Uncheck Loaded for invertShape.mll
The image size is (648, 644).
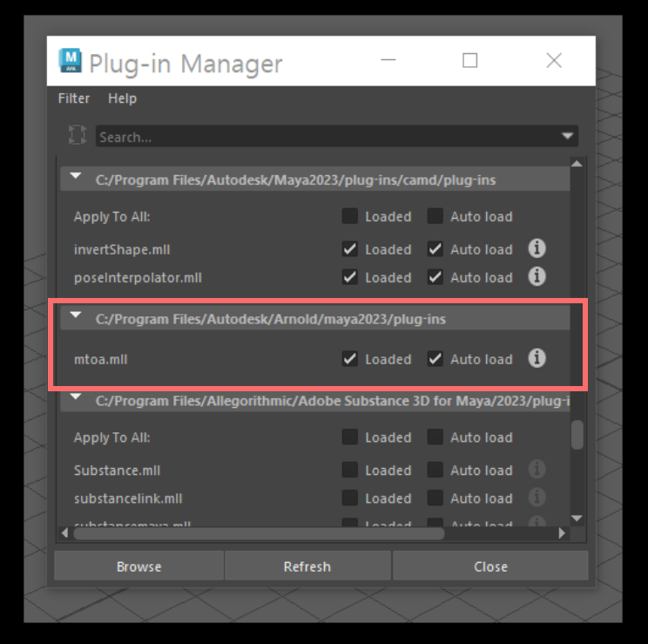[350, 249]
